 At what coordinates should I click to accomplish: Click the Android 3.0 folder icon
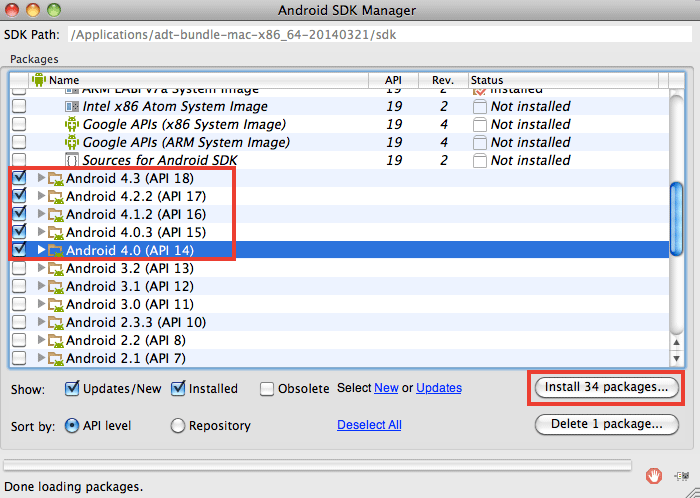(x=56, y=305)
